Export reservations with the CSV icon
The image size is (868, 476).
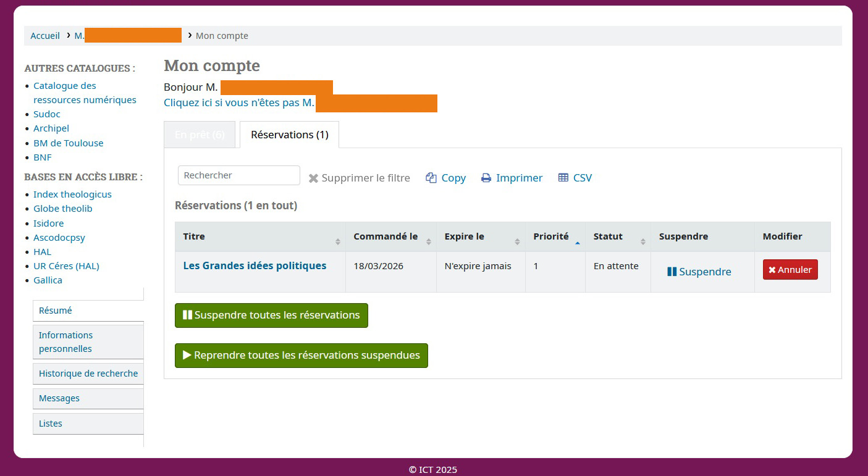(x=563, y=178)
